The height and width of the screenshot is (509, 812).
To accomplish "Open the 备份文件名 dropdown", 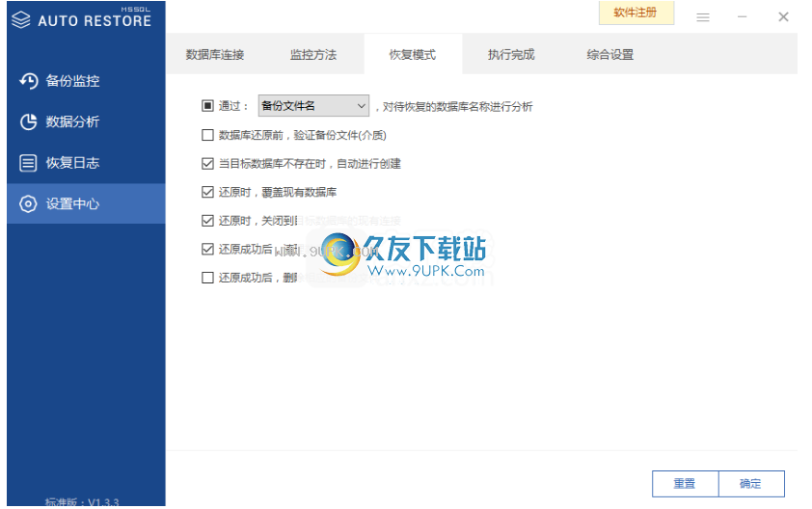I will [313, 106].
